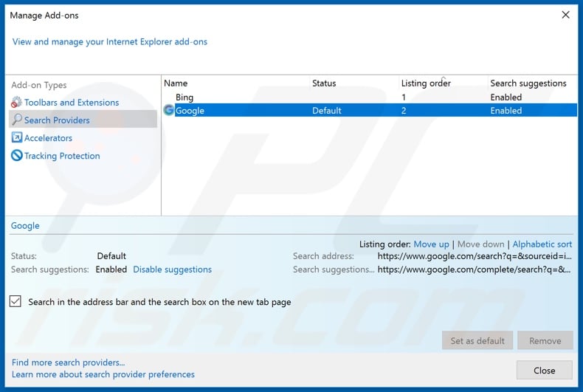Select the Bing search provider row
Screen dimensions: 583x392
(370, 97)
